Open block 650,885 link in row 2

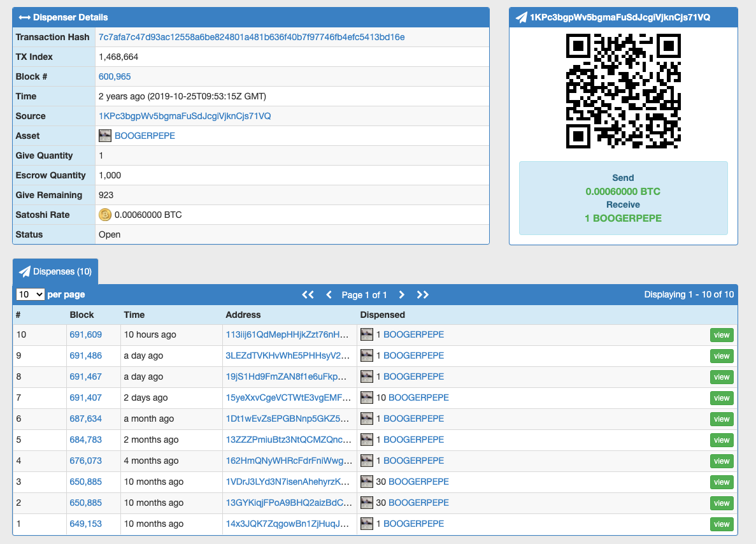pyautogui.click(x=86, y=503)
